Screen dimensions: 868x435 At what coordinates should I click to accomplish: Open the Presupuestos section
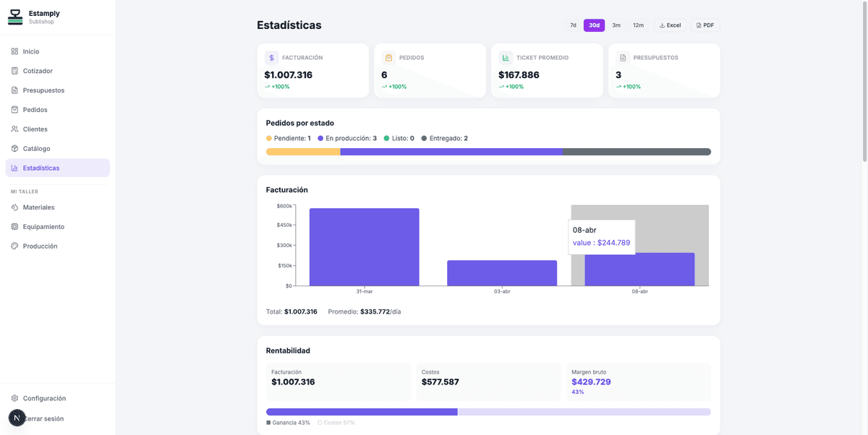pyautogui.click(x=43, y=90)
